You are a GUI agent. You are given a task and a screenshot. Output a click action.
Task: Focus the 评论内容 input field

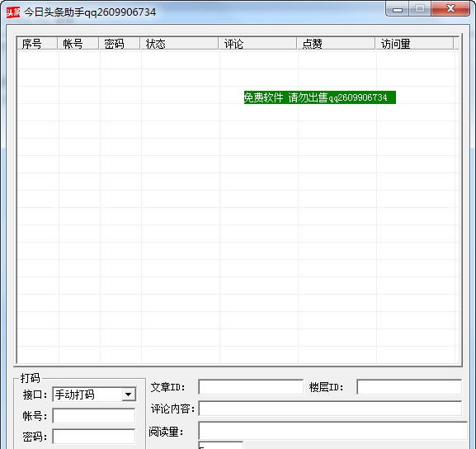(330, 409)
